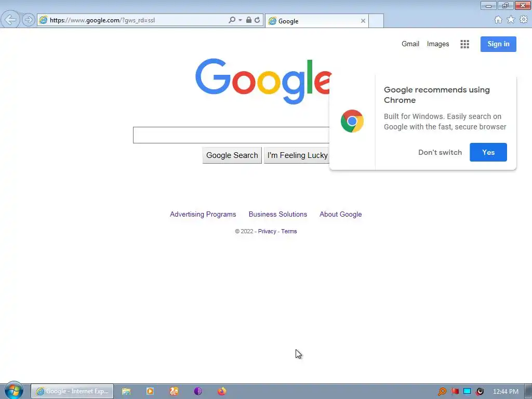Open the Action Center flag tray icon

pyautogui.click(x=455, y=392)
